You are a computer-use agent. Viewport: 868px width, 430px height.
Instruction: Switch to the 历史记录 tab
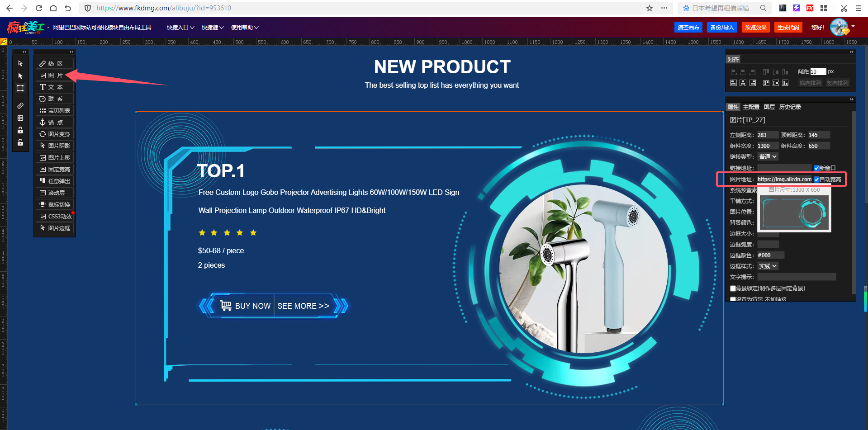click(790, 107)
